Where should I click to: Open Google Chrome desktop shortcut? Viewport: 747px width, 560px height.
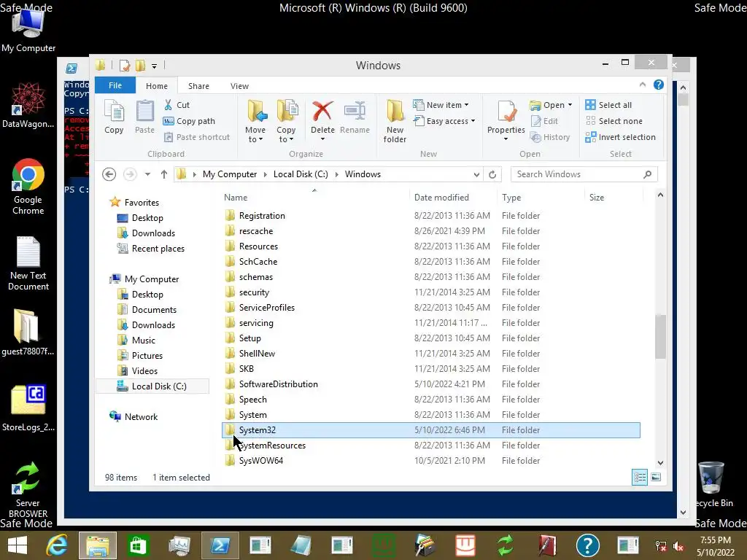[28, 187]
